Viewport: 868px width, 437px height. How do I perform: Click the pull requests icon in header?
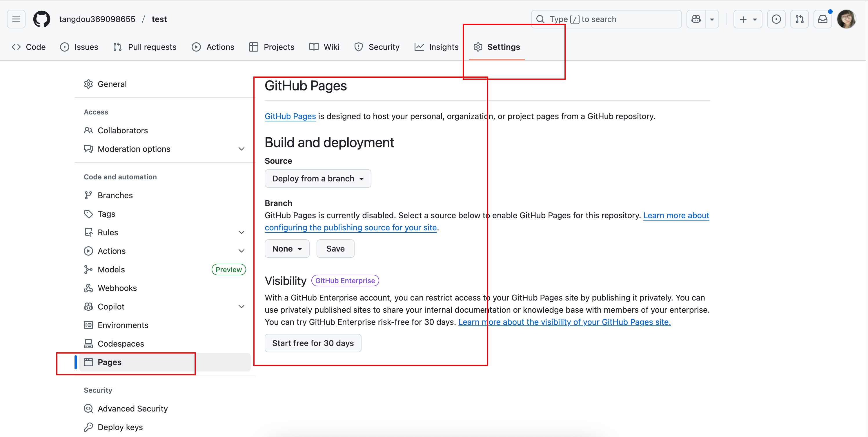pyautogui.click(x=799, y=19)
